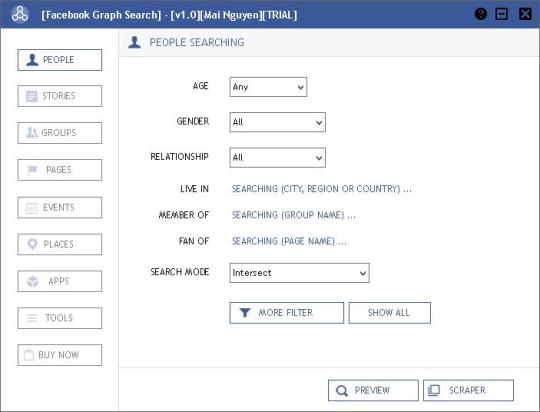Click the tools hamburger lines icon
540x412 pixels.
(32, 318)
